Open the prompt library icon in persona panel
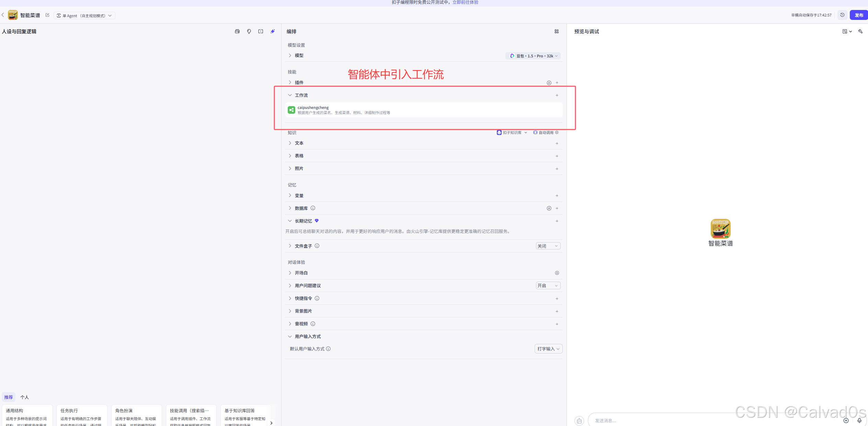 point(237,31)
